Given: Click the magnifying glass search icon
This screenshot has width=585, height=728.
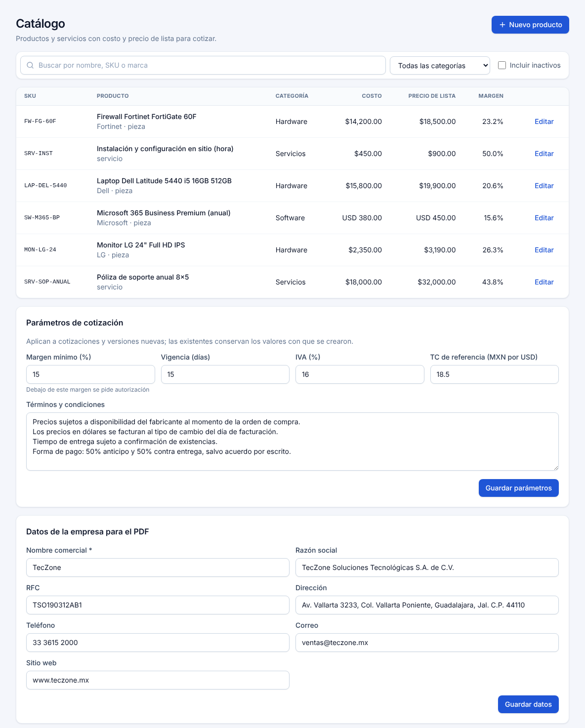Looking at the screenshot, I should tap(30, 65).
